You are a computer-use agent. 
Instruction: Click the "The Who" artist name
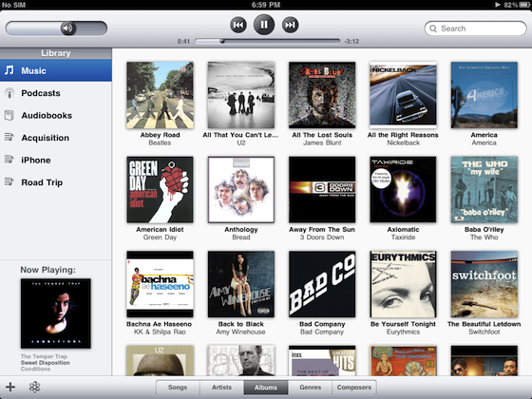(484, 237)
